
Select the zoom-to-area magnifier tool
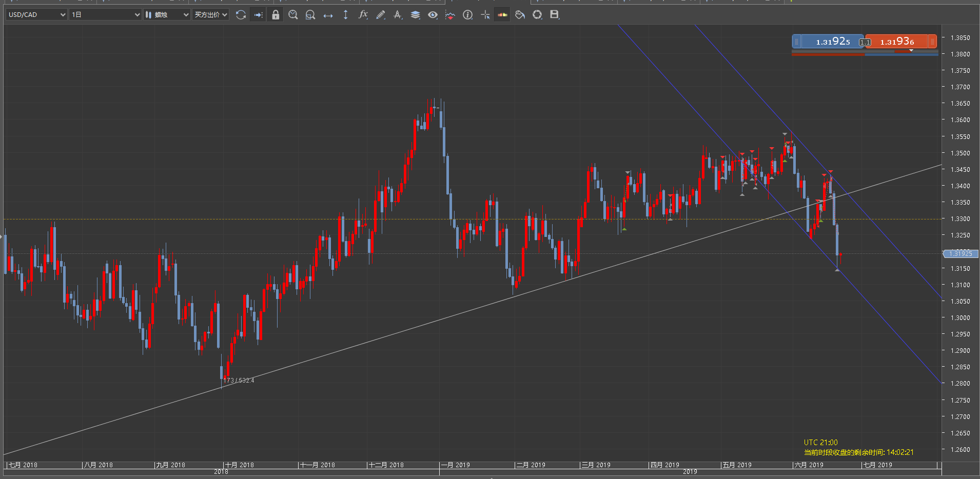click(310, 15)
